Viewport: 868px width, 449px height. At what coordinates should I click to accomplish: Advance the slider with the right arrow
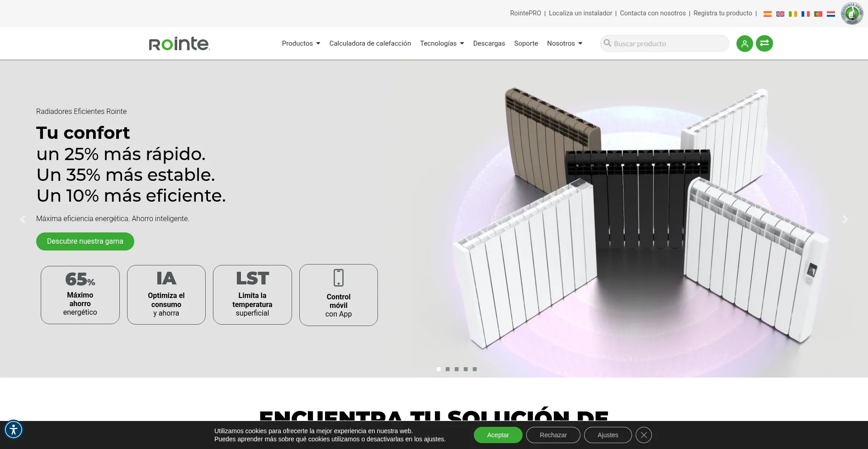[845, 219]
